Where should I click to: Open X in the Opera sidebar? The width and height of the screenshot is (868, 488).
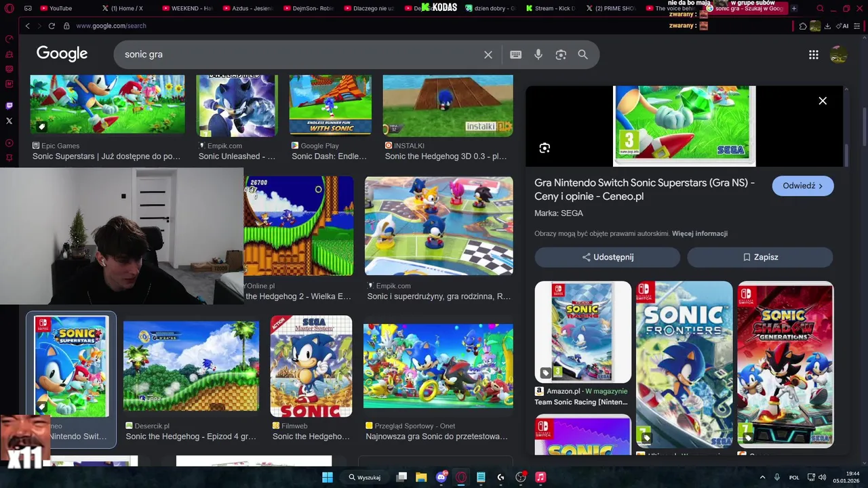coord(9,121)
